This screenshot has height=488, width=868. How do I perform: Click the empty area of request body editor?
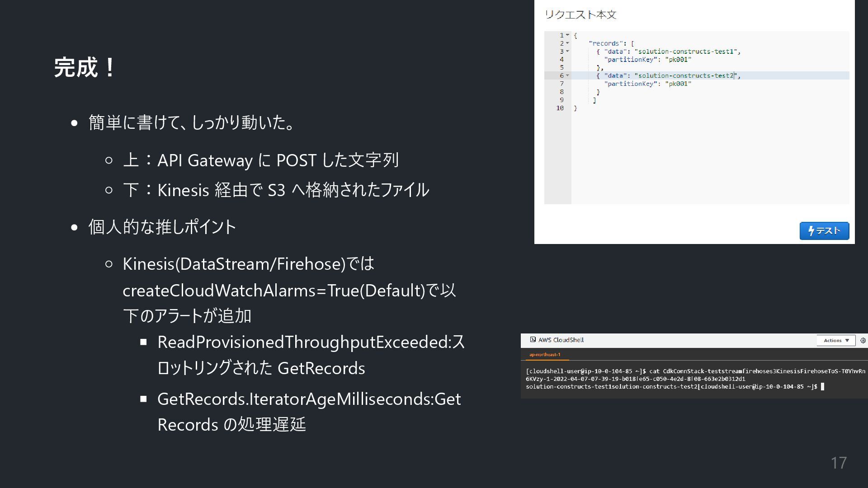(x=710, y=158)
